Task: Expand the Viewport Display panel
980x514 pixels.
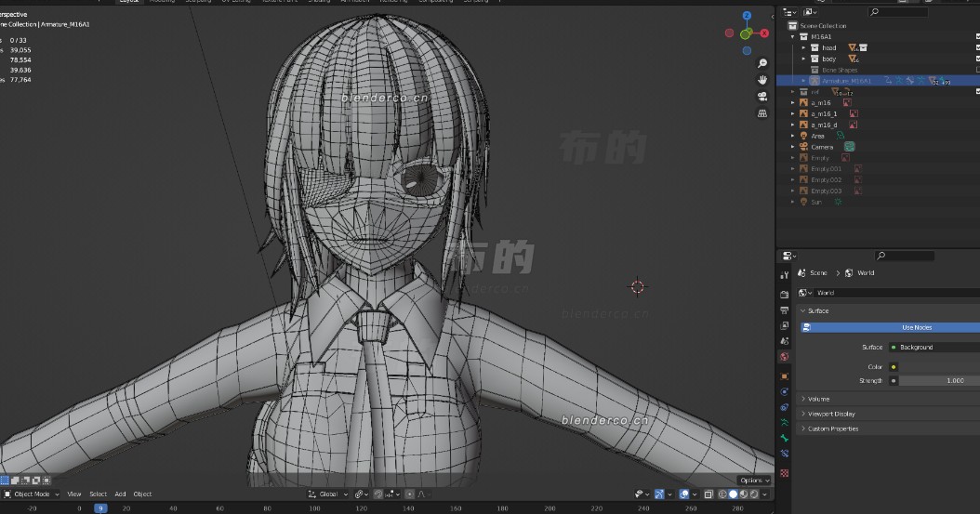Action: point(803,414)
